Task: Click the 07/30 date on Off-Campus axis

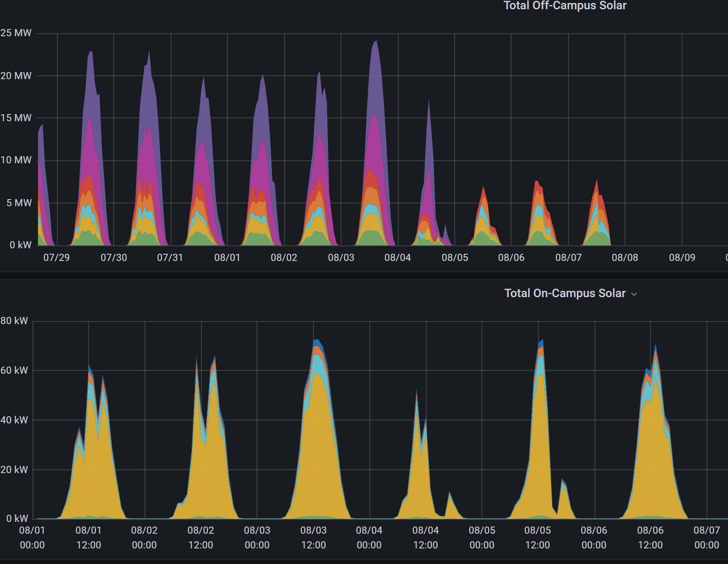Action: point(114,258)
